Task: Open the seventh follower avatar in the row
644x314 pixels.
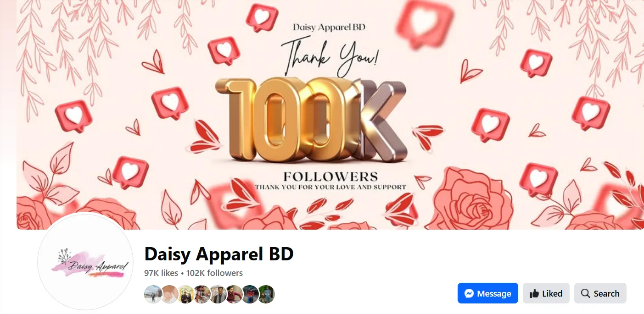Action: [250, 294]
